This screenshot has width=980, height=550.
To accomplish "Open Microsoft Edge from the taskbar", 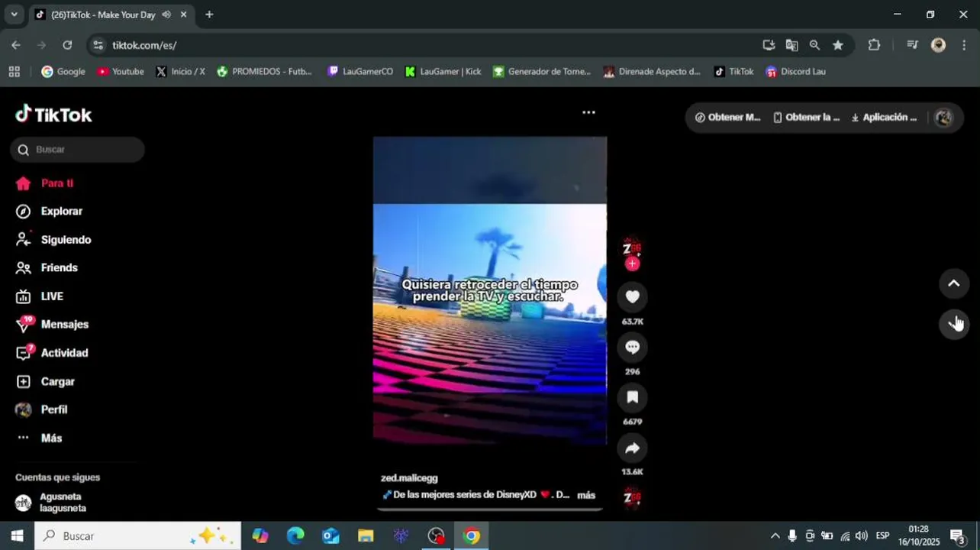I will pyautogui.click(x=295, y=535).
